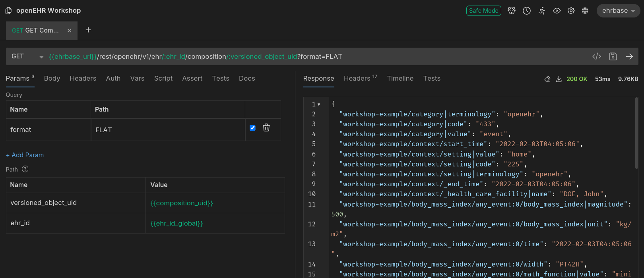Image resolution: width=644 pixels, height=278 pixels.
Task: Switch to the Headers request tab
Action: pos(83,79)
